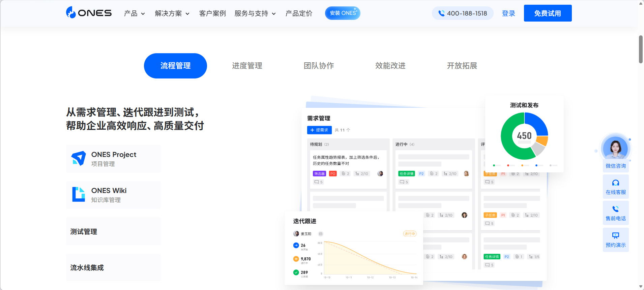
Task: Open the 测试管理 item
Action: pyautogui.click(x=113, y=231)
